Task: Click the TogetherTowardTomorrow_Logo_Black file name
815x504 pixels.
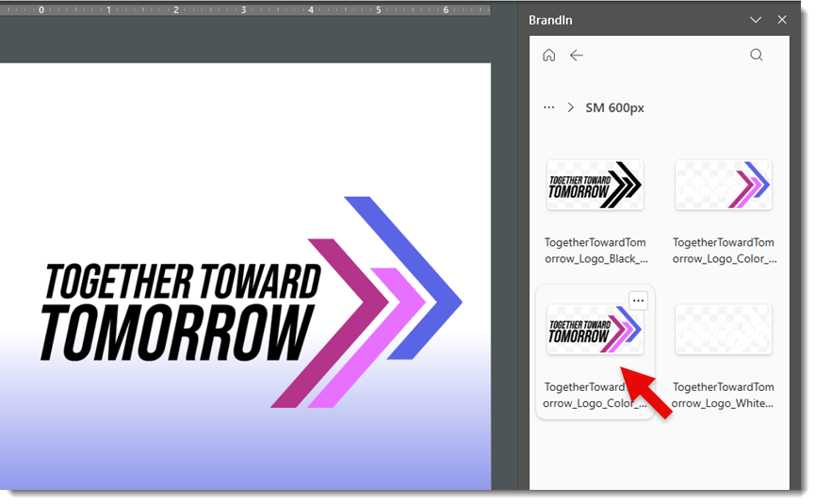Action: (595, 251)
